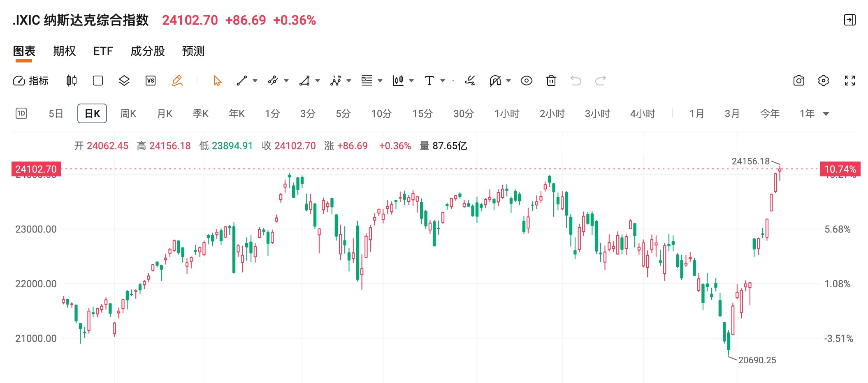Open chart settings hexagon gear icon
Screen dimensions: 868x383
[x=824, y=81]
